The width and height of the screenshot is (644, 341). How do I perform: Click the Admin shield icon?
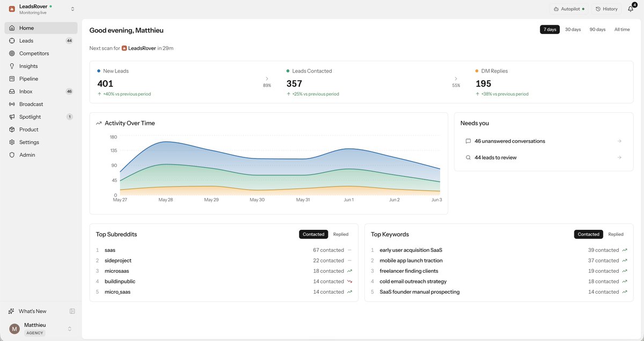pyautogui.click(x=12, y=155)
